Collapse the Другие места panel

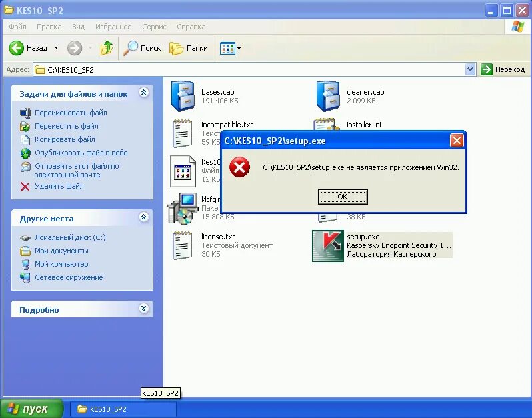(144, 217)
